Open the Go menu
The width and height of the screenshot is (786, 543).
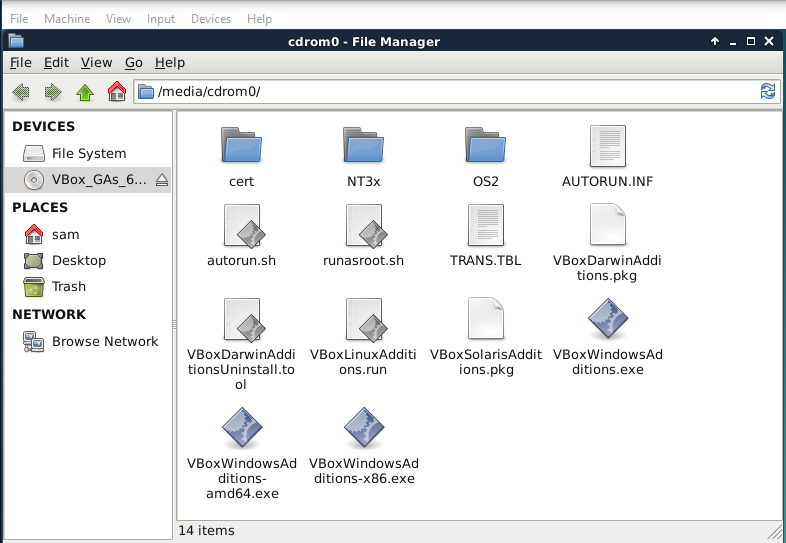point(134,63)
